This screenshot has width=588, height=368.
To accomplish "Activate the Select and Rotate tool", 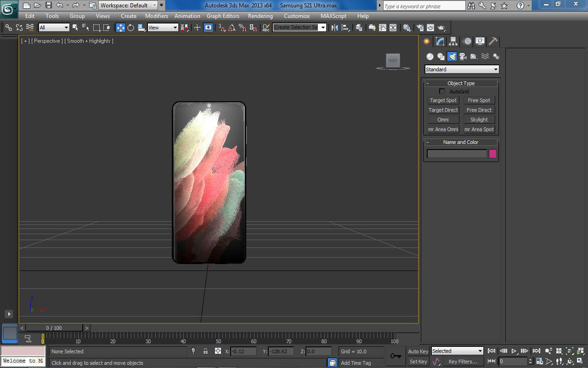I will [131, 28].
